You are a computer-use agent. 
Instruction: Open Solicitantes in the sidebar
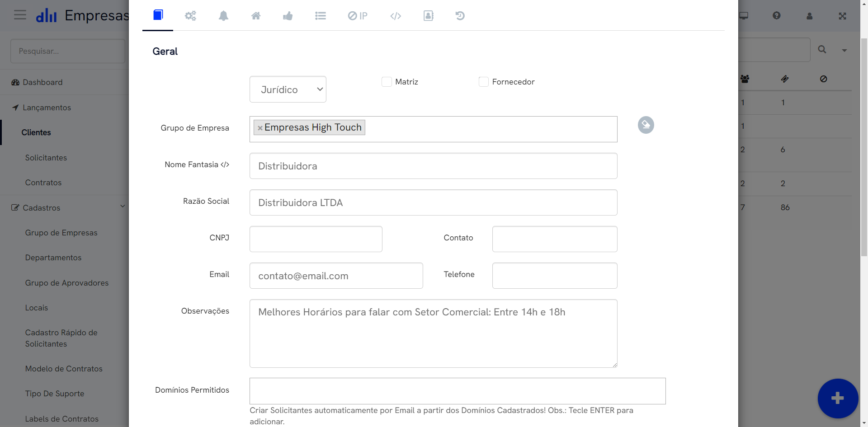[x=46, y=158]
